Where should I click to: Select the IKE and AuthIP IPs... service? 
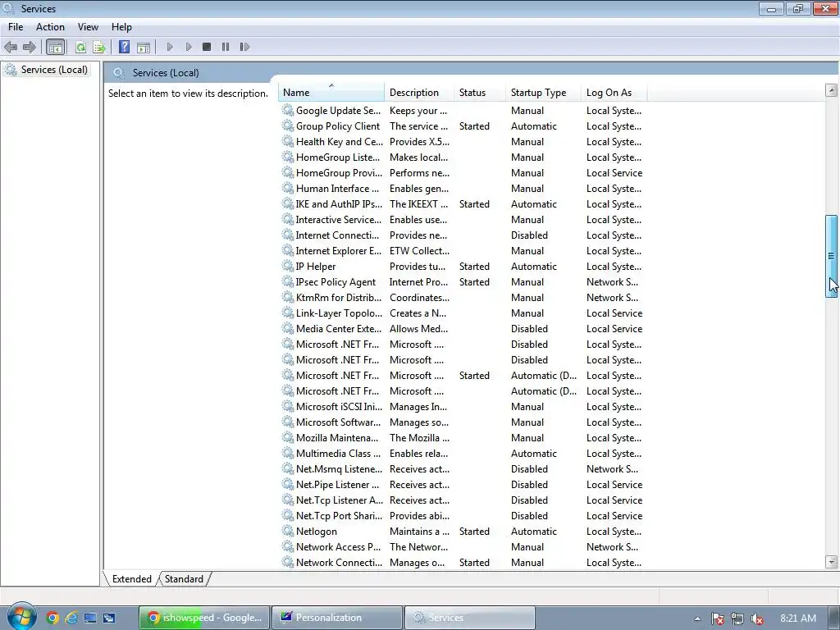pos(463,203)
